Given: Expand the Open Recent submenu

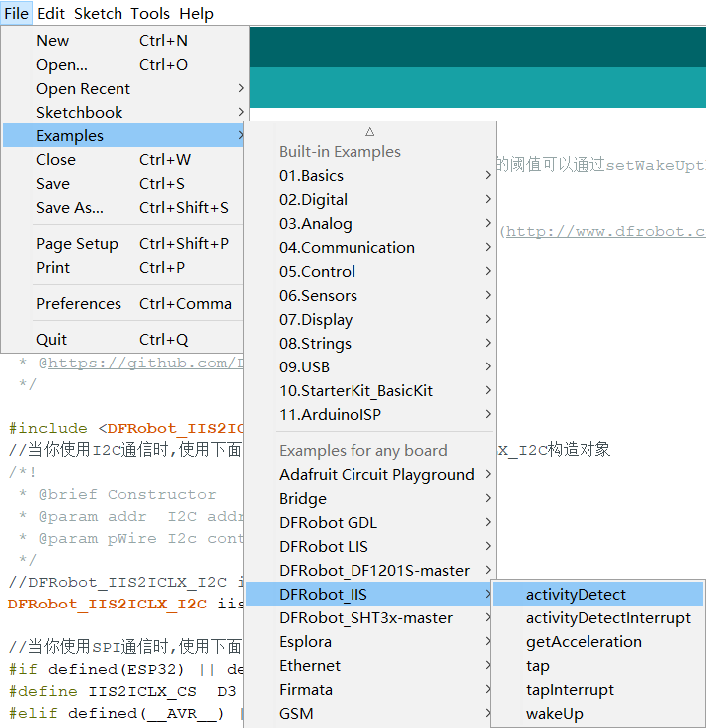Looking at the screenshot, I should [x=123, y=89].
